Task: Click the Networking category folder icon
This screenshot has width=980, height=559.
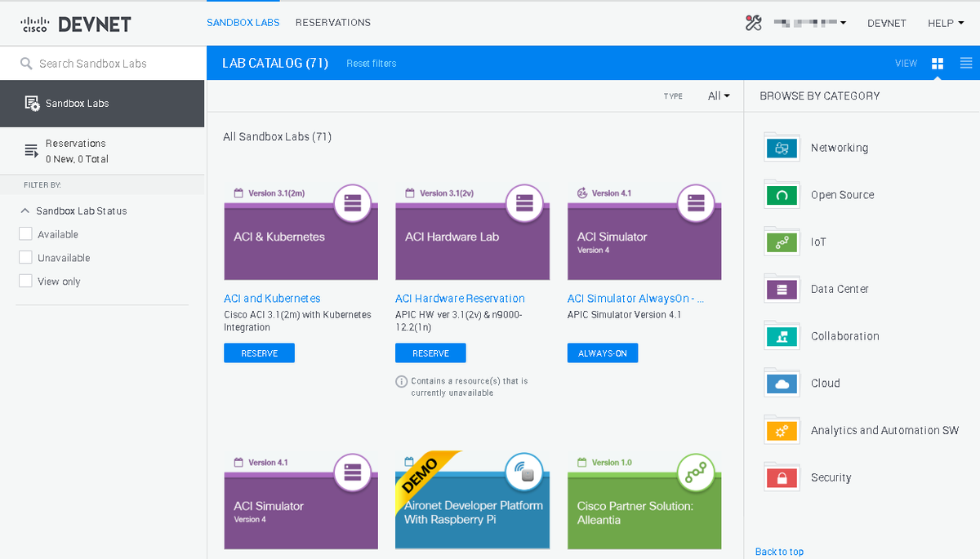Action: click(782, 148)
